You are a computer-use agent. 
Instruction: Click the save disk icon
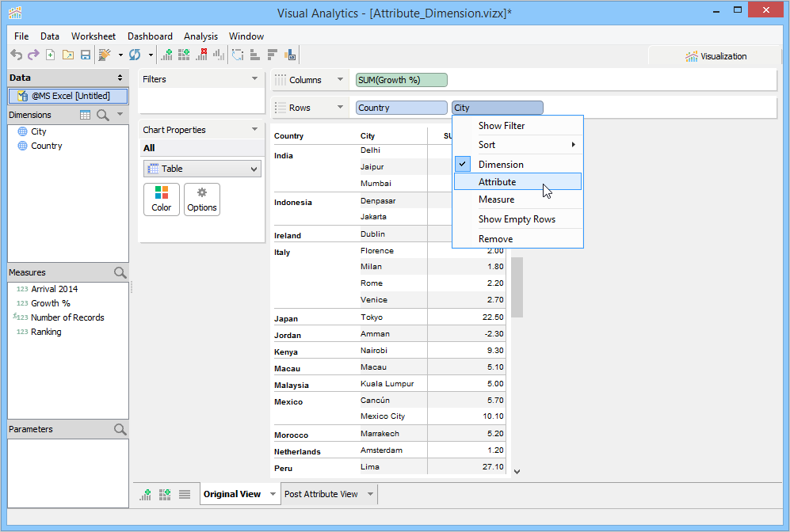coord(86,55)
